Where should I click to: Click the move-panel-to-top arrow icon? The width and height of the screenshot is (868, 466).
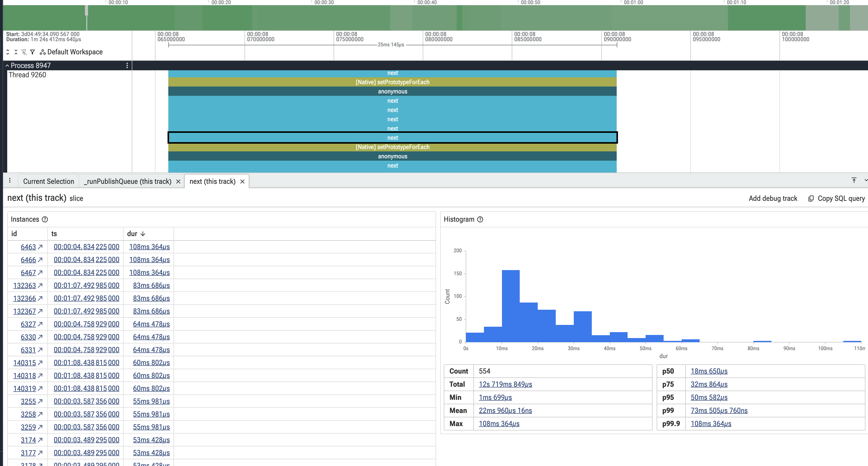pos(854,180)
